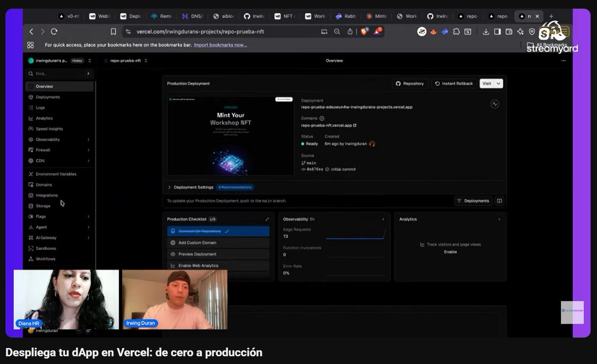Open the Brave wallet icon
Screen dimensions: 597x364
point(509,32)
